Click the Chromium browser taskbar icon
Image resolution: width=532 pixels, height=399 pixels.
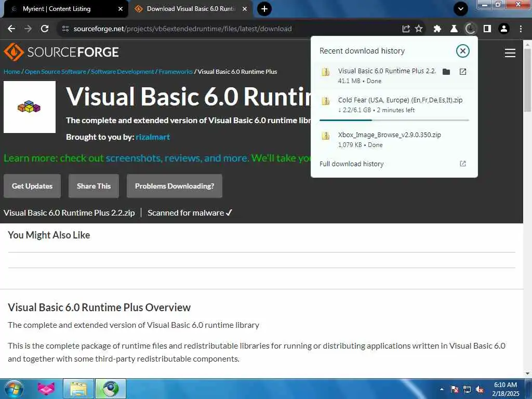coord(111,389)
